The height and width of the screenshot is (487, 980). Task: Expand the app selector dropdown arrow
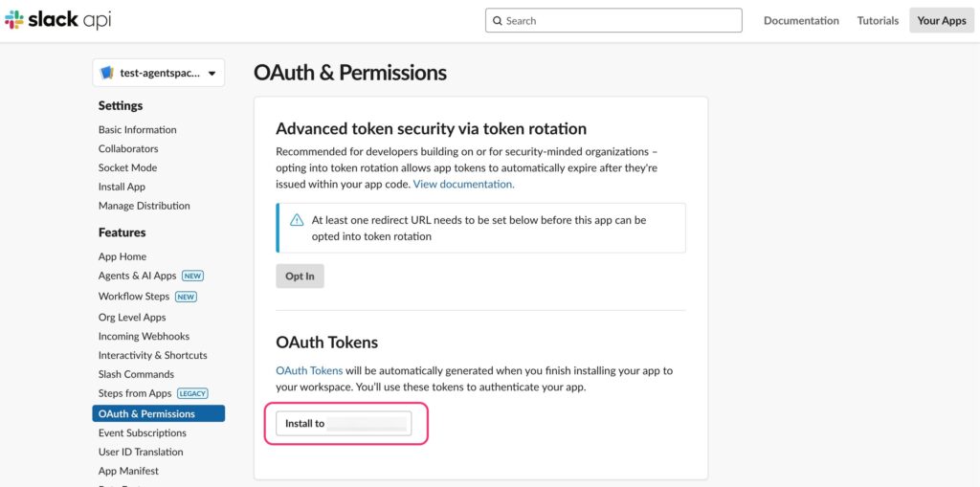212,74
